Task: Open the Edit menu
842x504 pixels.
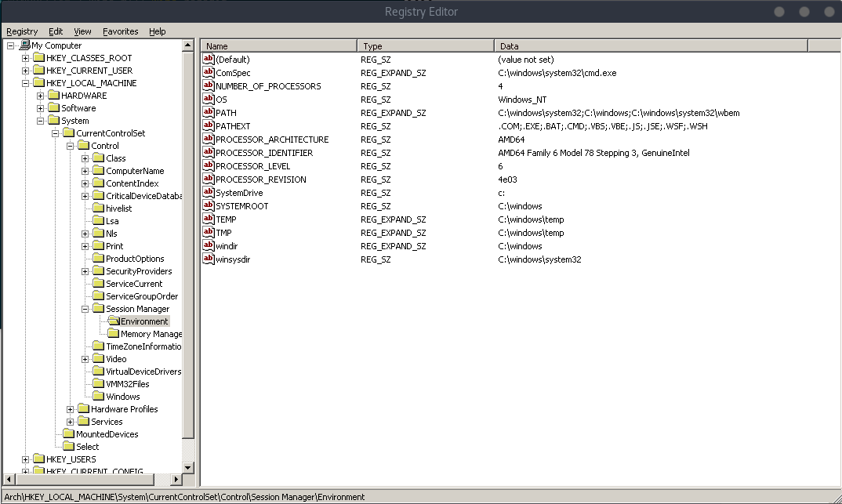Action: point(56,31)
